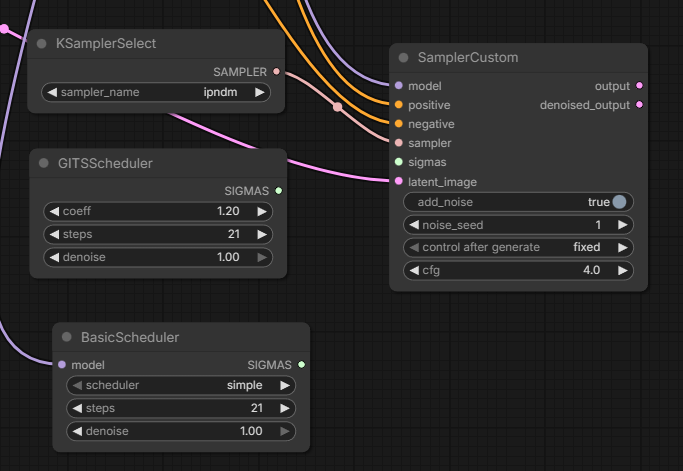The image size is (683, 471).
Task: Click the GITSScheduler denoise 1.00 value field
Action: pos(158,258)
